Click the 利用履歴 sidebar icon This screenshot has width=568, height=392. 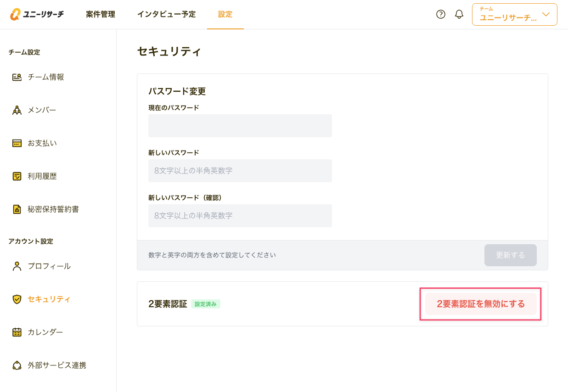[17, 176]
